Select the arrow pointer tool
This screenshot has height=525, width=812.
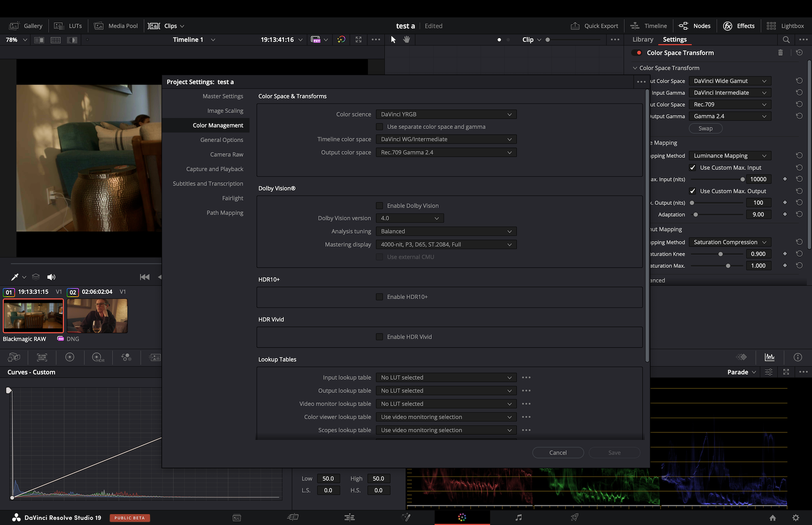pyautogui.click(x=393, y=39)
